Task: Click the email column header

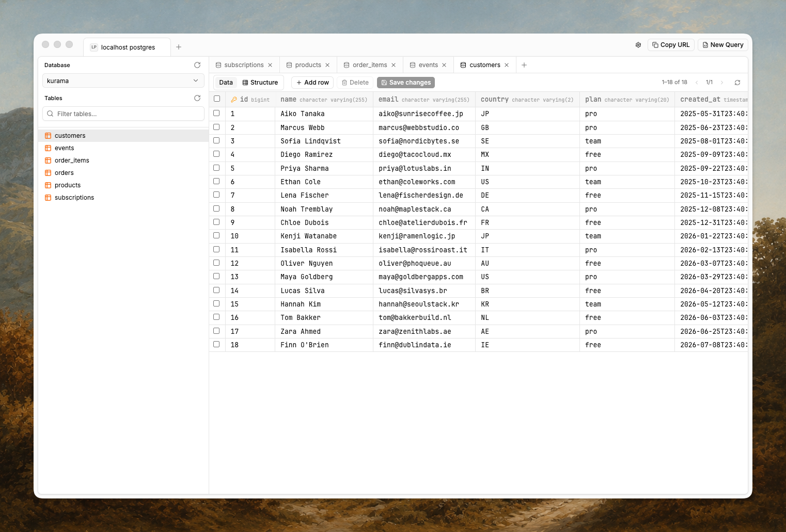Action: [x=424, y=100]
